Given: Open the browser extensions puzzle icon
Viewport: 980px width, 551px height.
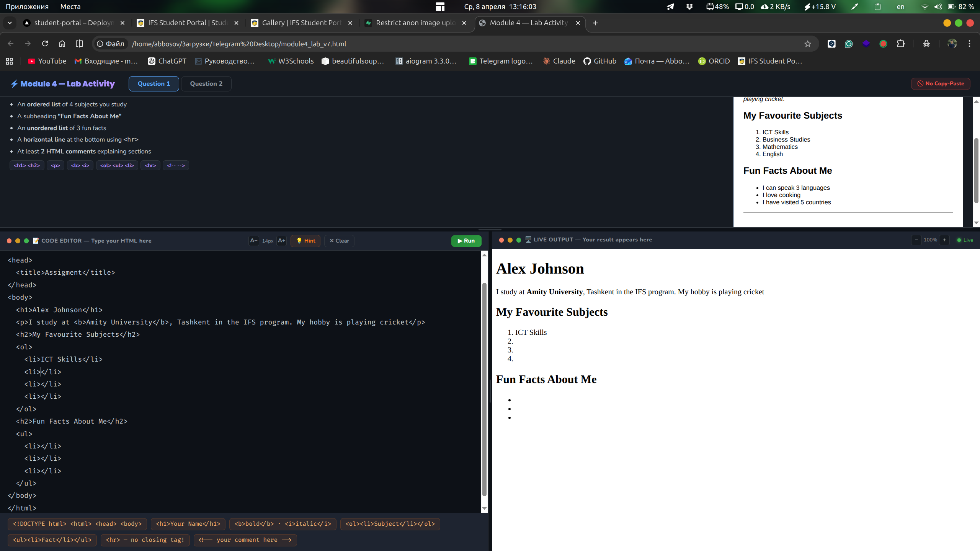Looking at the screenshot, I should point(901,44).
